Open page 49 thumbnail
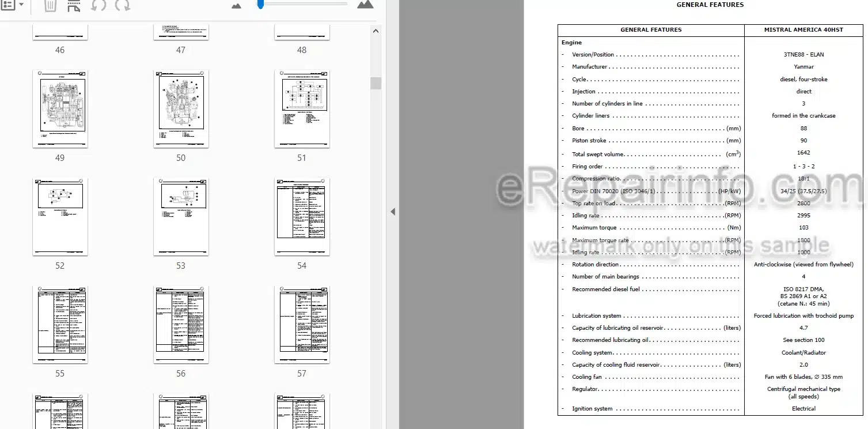The width and height of the screenshot is (868, 429). pyautogui.click(x=60, y=109)
